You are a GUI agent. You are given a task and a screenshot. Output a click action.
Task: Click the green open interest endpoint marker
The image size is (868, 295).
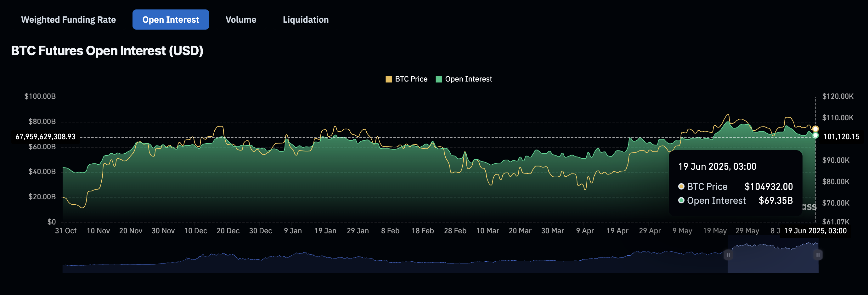coord(815,135)
